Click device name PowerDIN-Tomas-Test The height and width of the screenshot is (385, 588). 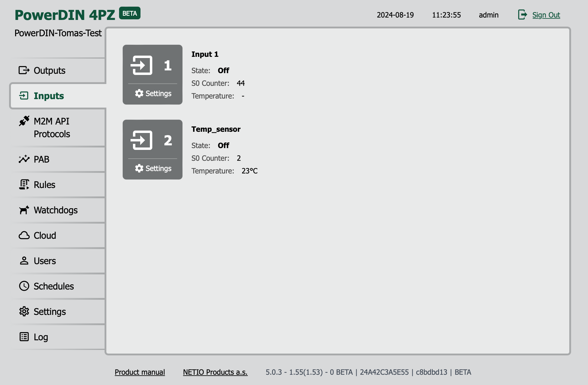(x=58, y=33)
